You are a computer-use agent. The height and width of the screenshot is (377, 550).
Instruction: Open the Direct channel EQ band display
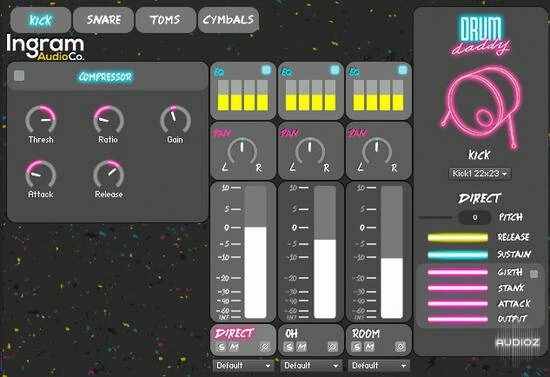click(x=243, y=95)
